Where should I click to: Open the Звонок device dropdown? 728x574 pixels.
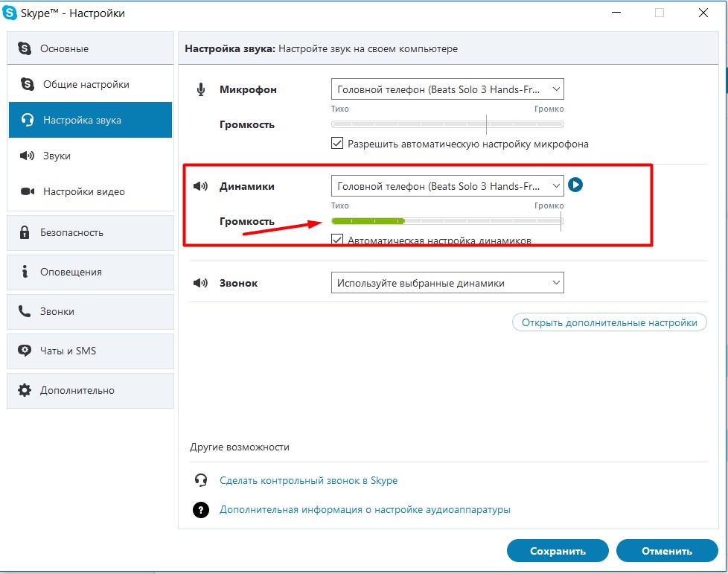click(x=447, y=282)
